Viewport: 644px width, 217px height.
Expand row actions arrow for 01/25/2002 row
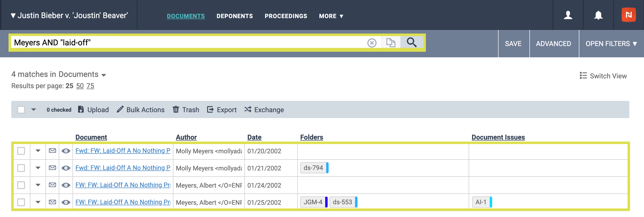click(38, 202)
